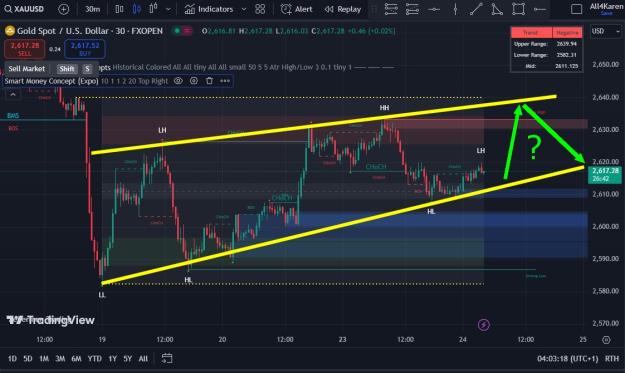Set range to 5Y
This screenshot has height=373, width=625.
click(128, 359)
